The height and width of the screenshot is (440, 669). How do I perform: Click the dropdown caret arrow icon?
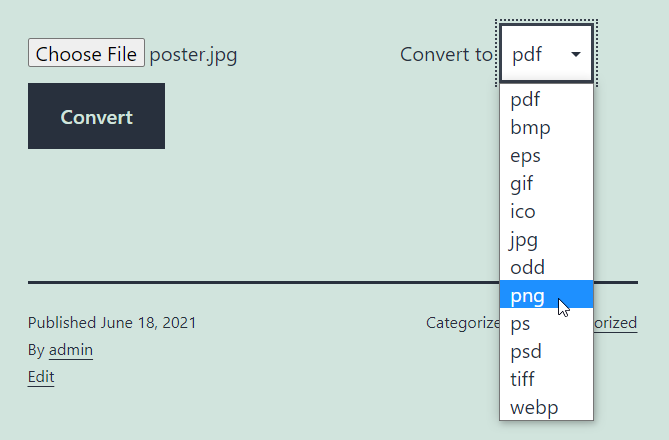tap(576, 54)
